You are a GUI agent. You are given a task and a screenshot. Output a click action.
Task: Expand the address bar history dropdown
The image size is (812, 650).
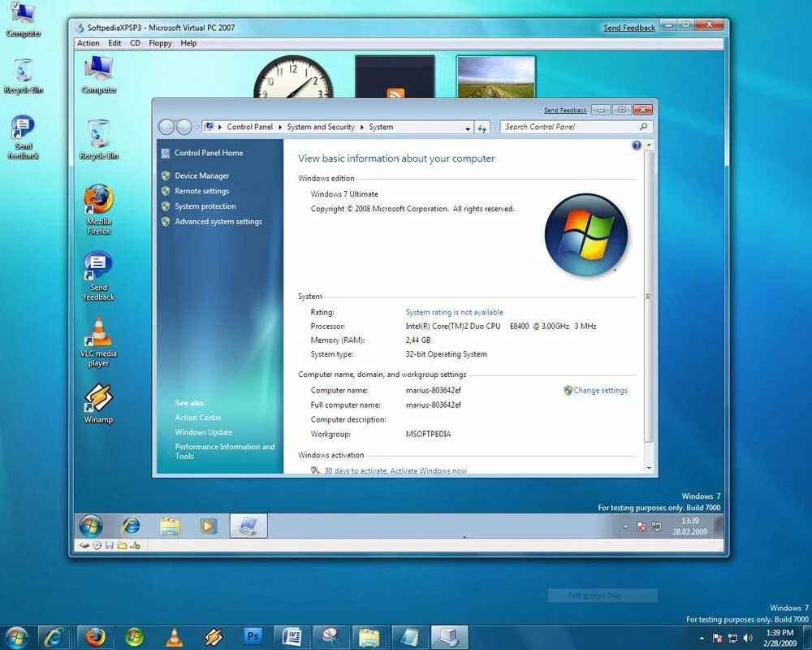(468, 128)
